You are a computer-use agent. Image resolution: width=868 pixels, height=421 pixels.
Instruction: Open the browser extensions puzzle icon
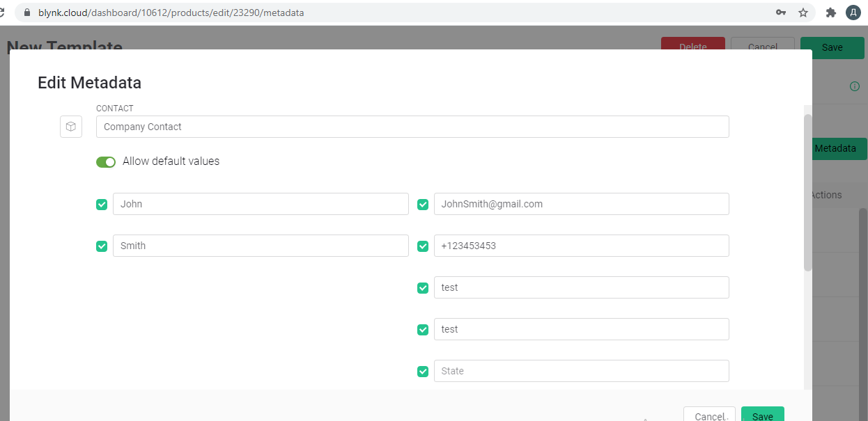pos(830,13)
